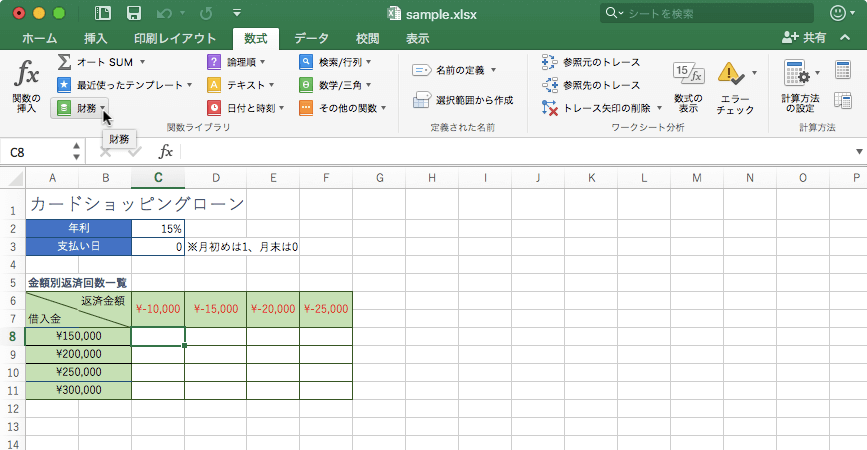Open the 計算方法の設定 options dropdown
Viewport: 867px width, 450px height.
point(800,83)
